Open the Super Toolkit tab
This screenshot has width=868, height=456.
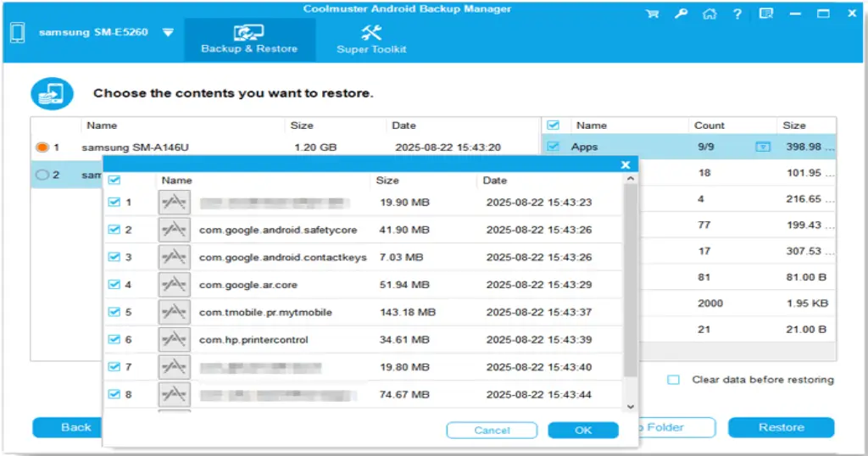pyautogui.click(x=371, y=40)
